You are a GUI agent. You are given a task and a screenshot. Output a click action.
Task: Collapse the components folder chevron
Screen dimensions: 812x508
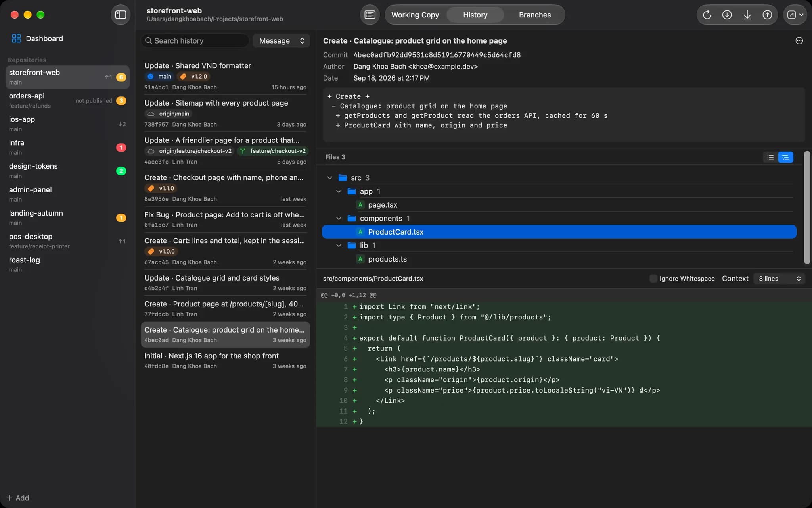(x=339, y=218)
